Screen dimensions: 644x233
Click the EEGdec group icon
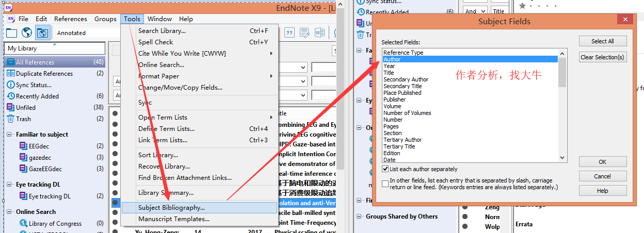[23, 146]
